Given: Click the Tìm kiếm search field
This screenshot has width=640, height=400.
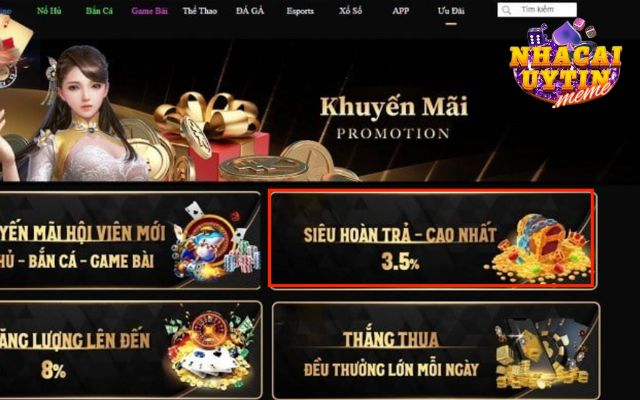Looking at the screenshot, I should pos(537,9).
